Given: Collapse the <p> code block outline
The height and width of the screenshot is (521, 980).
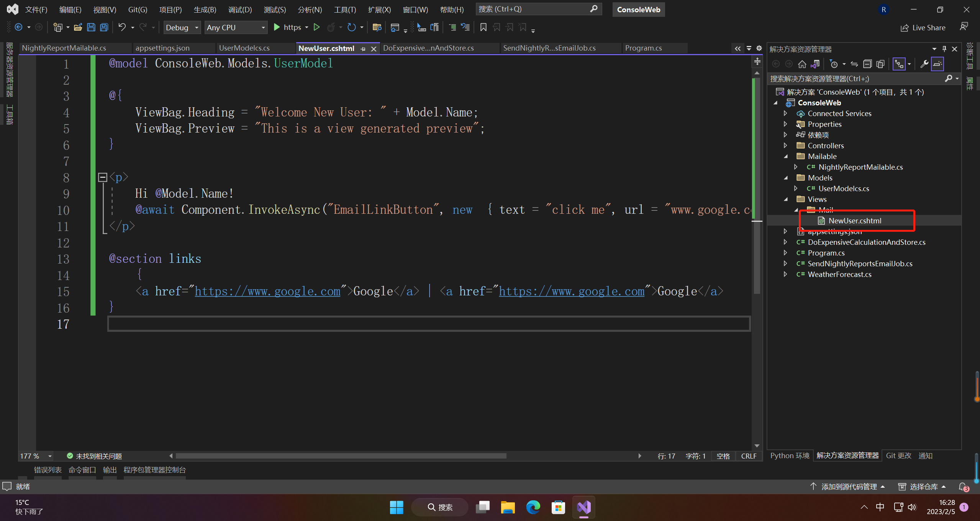Looking at the screenshot, I should 102,177.
